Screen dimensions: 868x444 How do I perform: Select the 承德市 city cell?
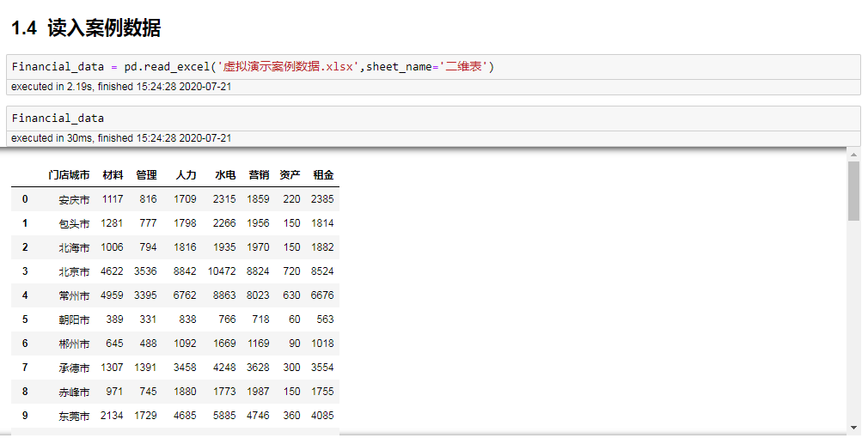[x=74, y=368]
